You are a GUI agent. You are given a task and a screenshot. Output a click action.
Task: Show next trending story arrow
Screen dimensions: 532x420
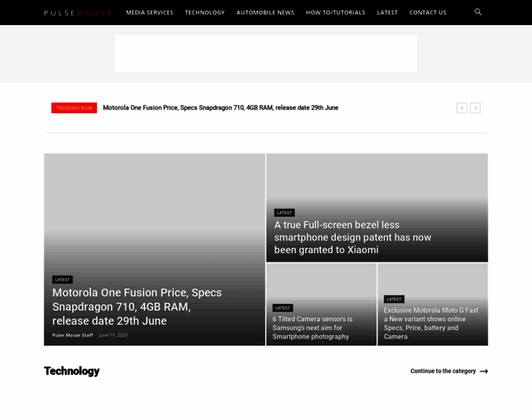(x=475, y=108)
